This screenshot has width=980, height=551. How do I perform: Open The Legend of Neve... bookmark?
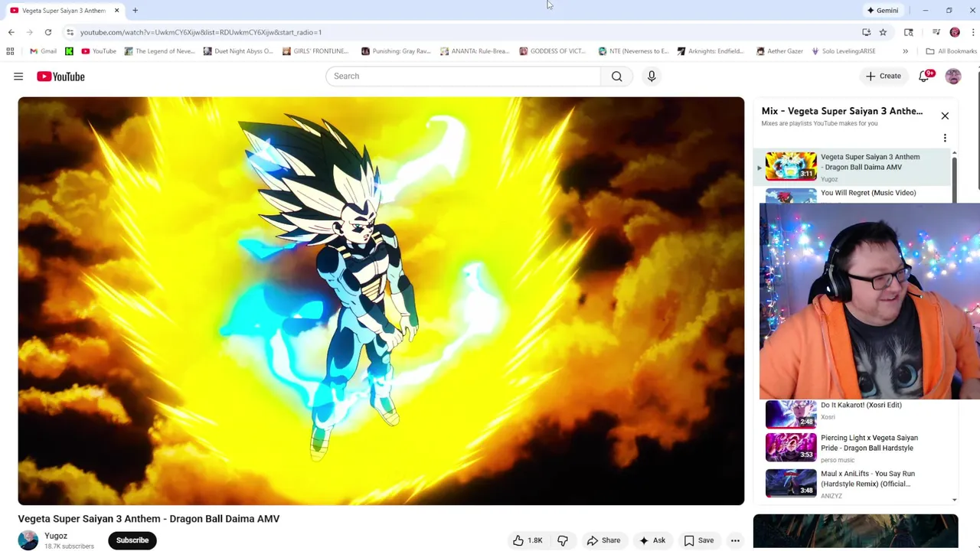(159, 51)
